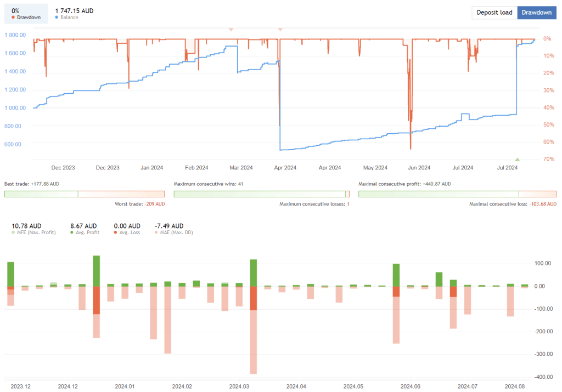The image size is (562, 392).
Task: Click the blue Balance legend dot
Action: [56, 17]
